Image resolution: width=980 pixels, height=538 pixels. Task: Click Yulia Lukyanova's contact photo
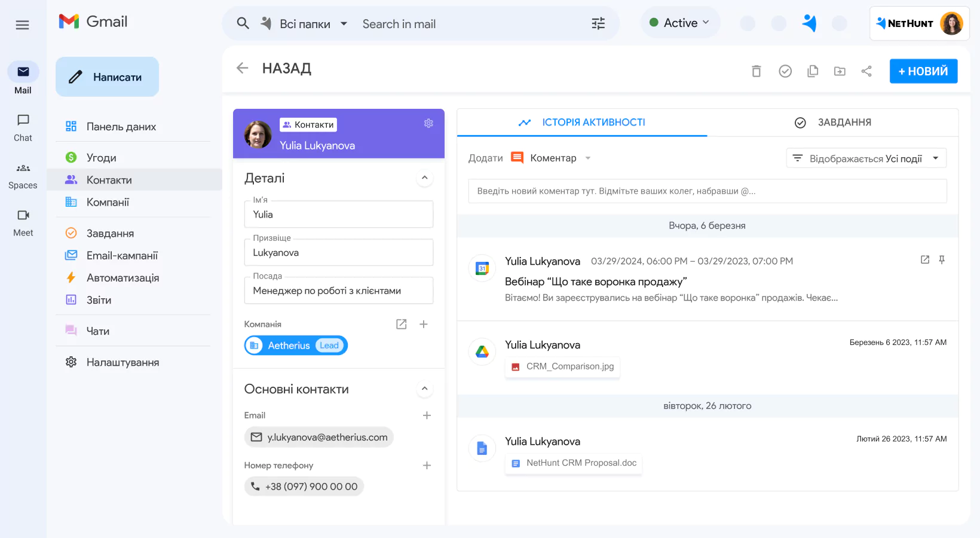(258, 134)
